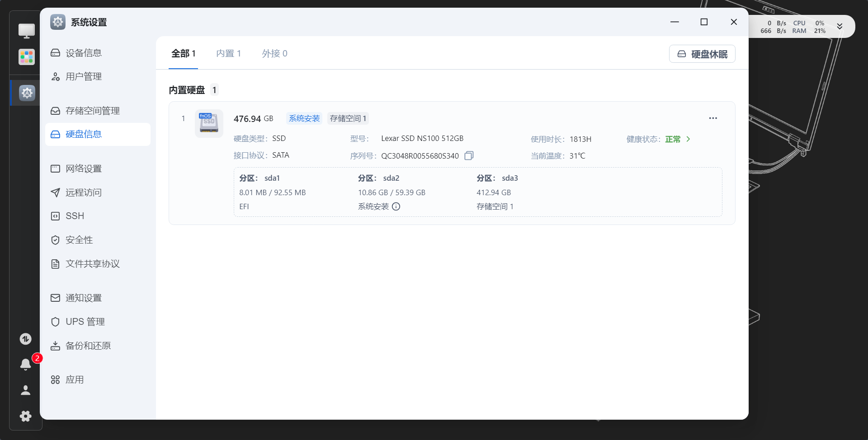Open 存储空间管理 in the sidebar
This screenshot has width=868, height=440.
92,111
